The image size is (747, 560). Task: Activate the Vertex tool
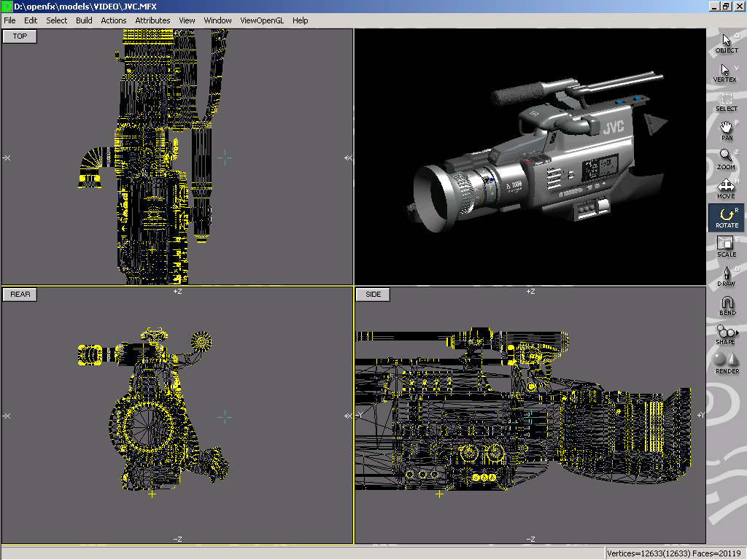pyautogui.click(x=726, y=72)
